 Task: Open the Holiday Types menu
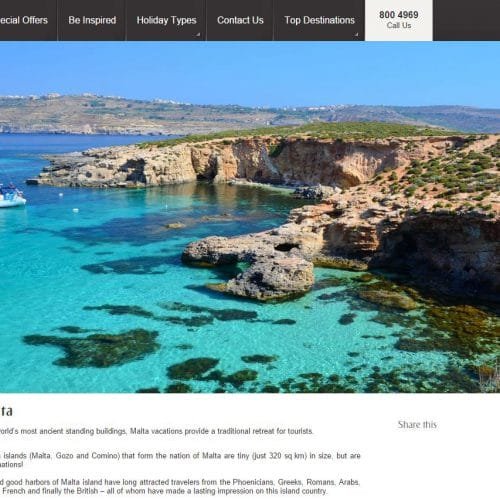[166, 20]
